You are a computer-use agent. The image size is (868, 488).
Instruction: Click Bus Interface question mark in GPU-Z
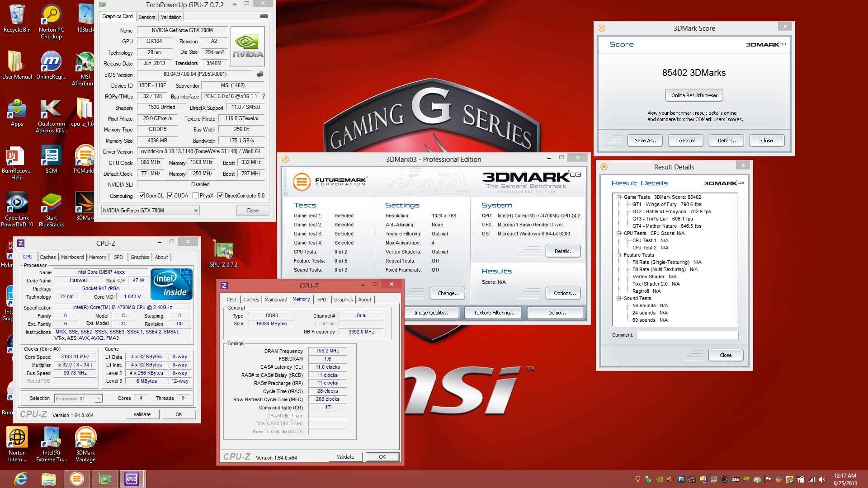click(x=264, y=96)
